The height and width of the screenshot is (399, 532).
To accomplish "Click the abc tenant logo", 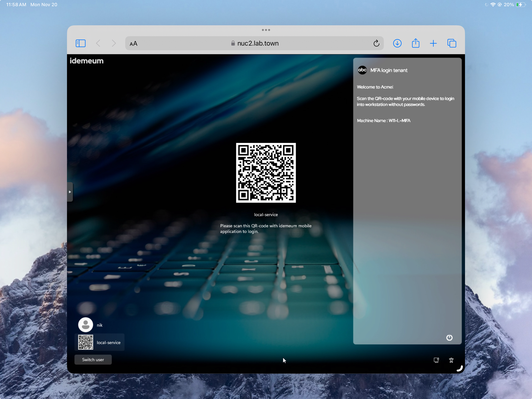I will tap(362, 70).
